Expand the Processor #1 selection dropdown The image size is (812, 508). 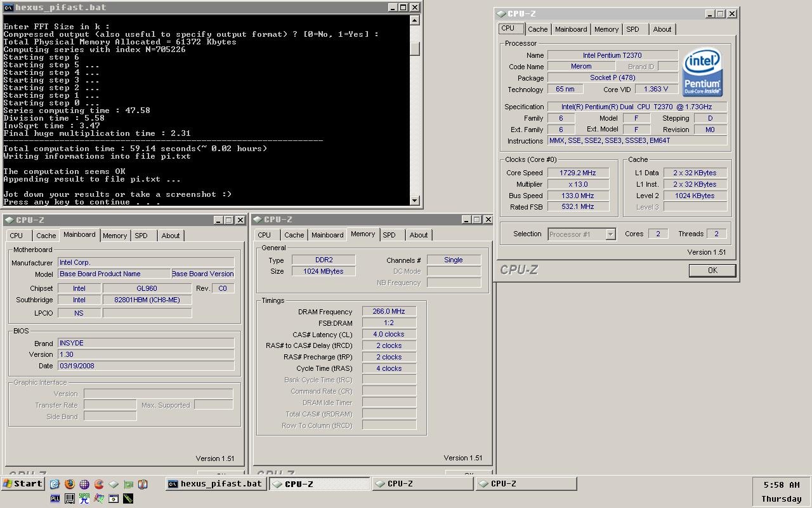pos(610,234)
